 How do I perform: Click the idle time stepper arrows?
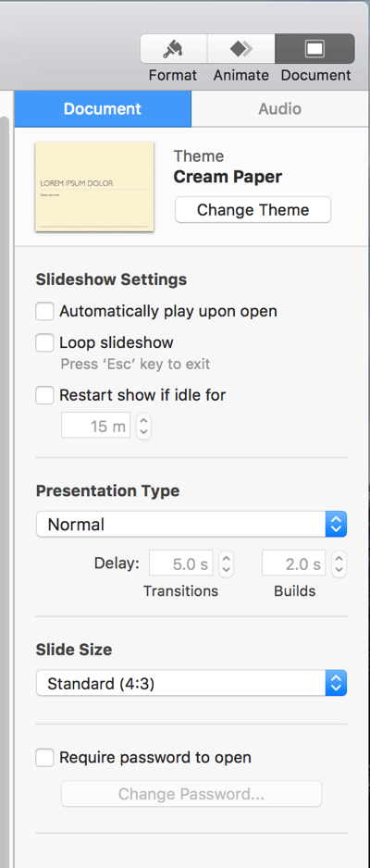[x=143, y=427]
